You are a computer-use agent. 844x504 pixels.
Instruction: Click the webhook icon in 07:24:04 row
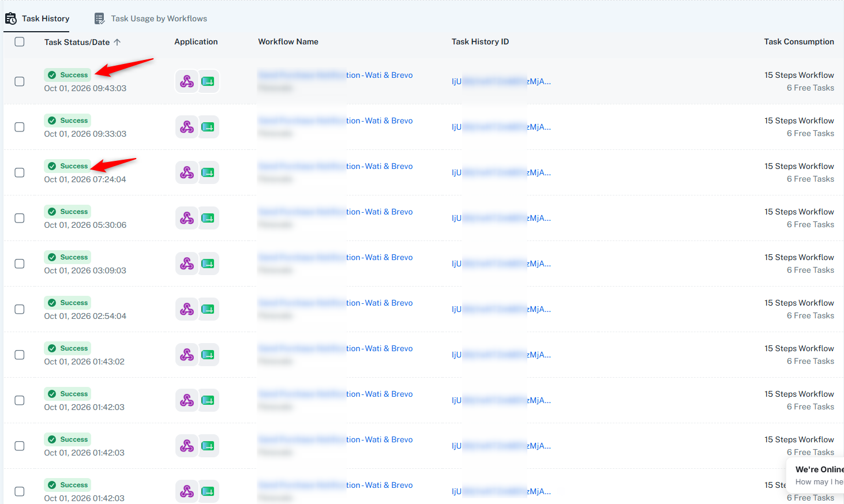pyautogui.click(x=187, y=172)
